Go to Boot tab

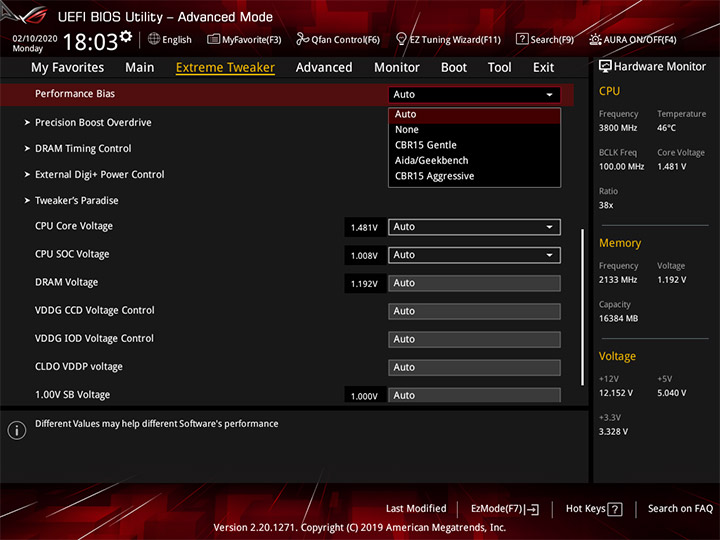coord(454,68)
